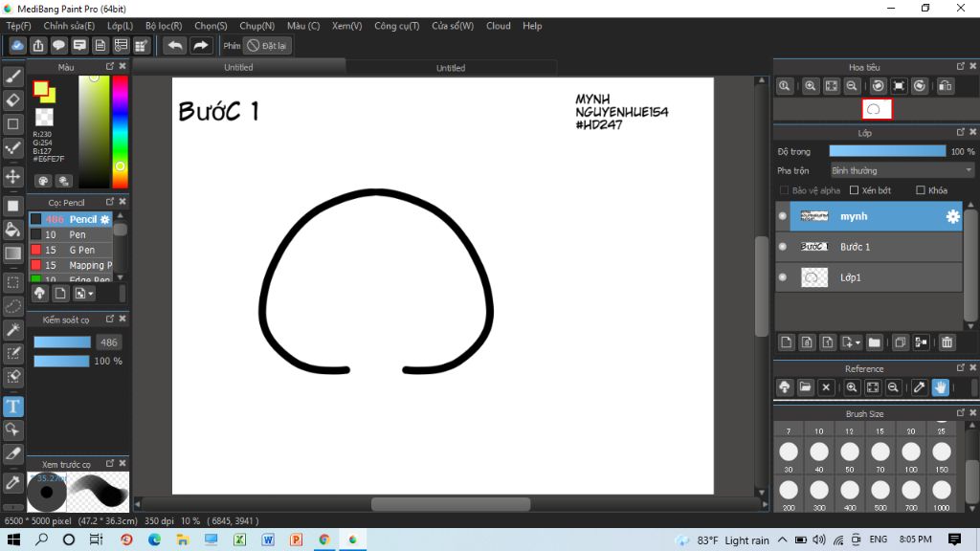Create a new layer in Layer panel

787,342
